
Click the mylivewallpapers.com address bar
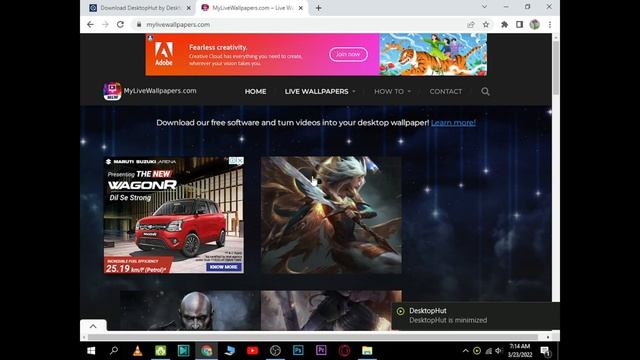(x=302, y=24)
